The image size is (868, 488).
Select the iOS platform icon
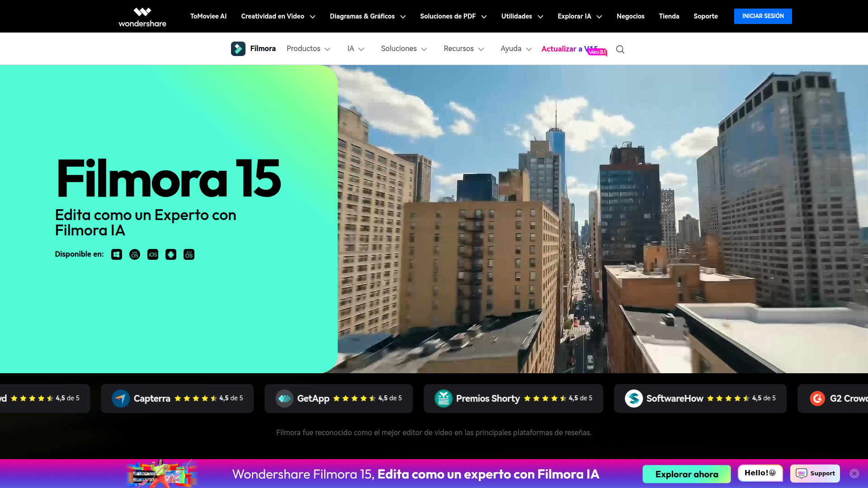coord(153,254)
